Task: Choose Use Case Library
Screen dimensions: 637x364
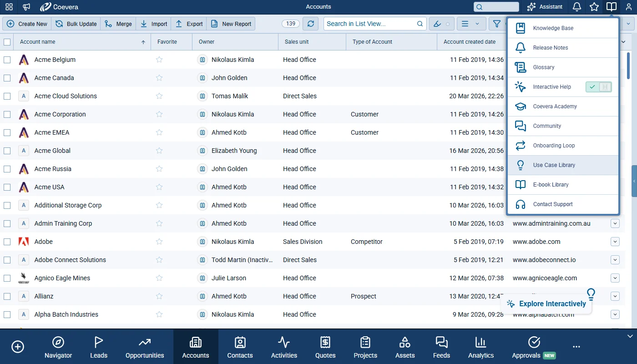Action: [x=563, y=165]
